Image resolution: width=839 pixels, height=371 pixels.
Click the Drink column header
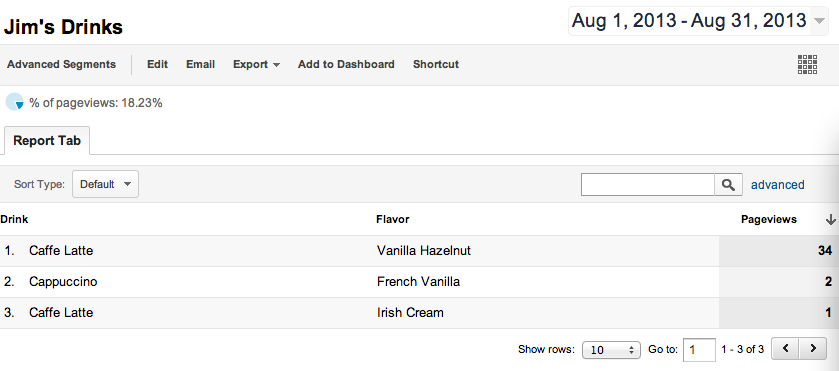point(14,219)
